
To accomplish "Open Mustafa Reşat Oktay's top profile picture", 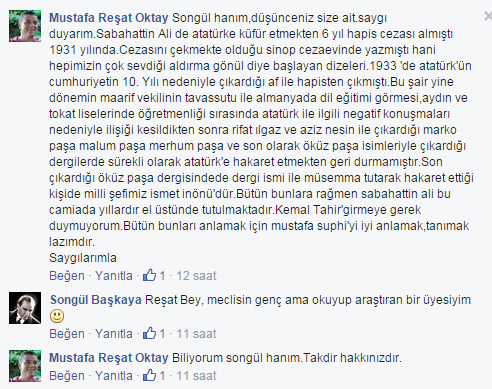I will 25,26.
